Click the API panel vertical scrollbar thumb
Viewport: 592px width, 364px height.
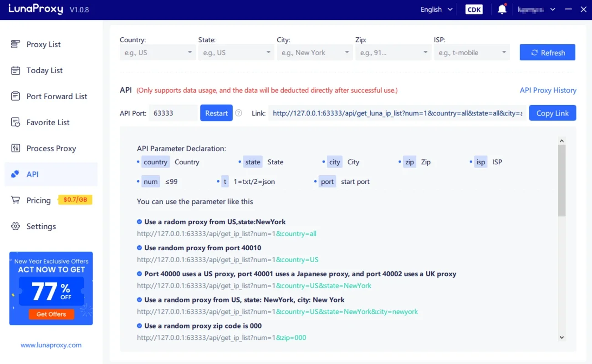pyautogui.click(x=561, y=181)
